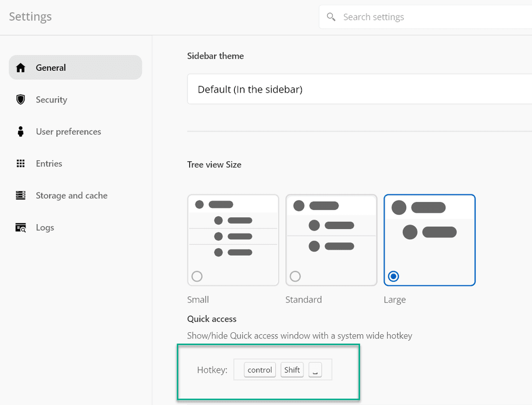532x405 pixels.
Task: Click the Security shield icon
Action: pyautogui.click(x=21, y=99)
